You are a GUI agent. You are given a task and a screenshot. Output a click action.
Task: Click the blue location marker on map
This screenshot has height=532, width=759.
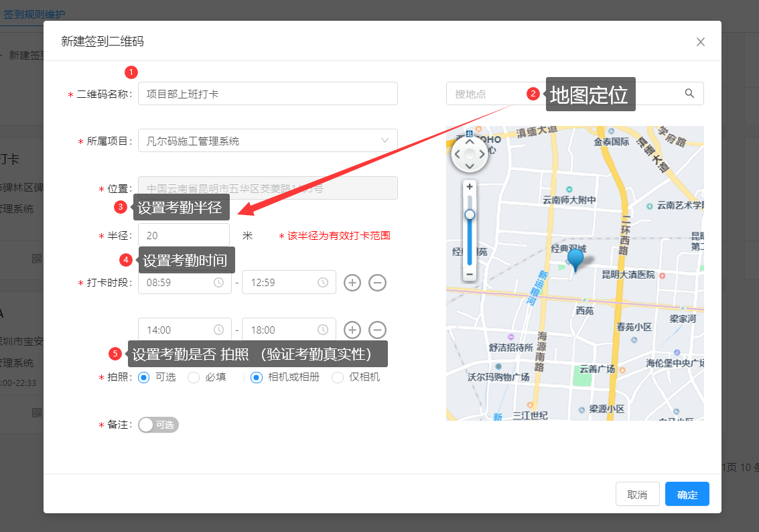575,258
